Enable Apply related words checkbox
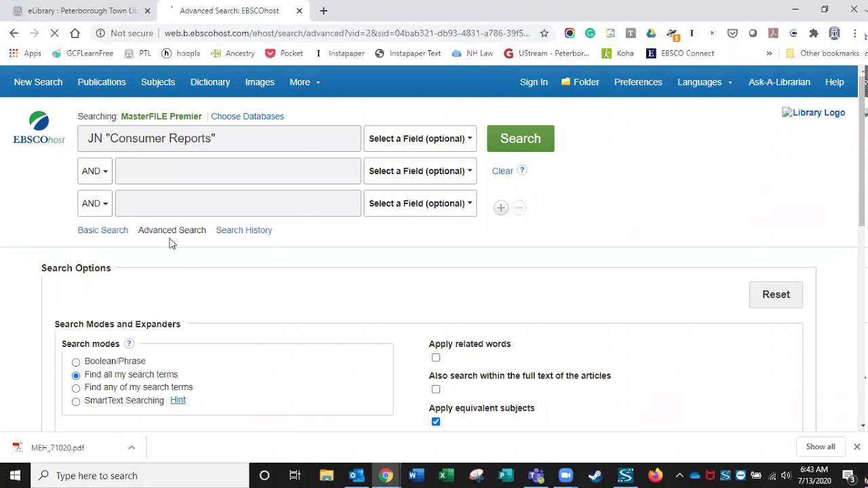868x488 pixels. pyautogui.click(x=436, y=357)
